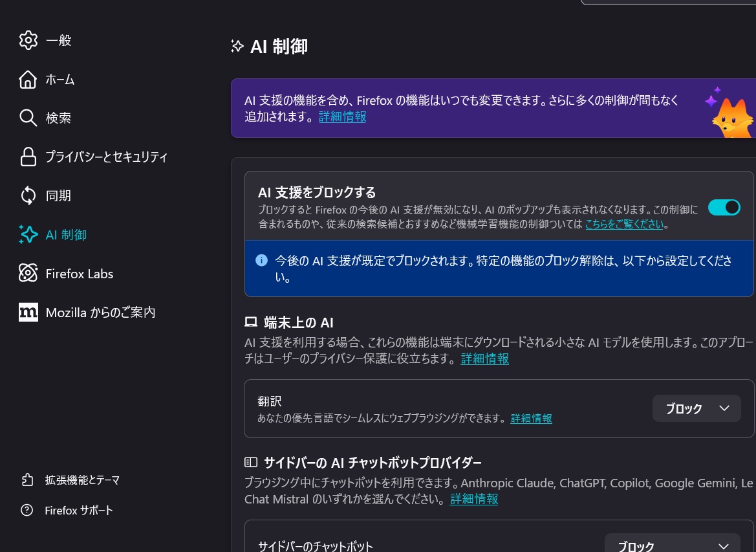Click the ホーム house icon
This screenshot has height=552, width=756.
coord(28,79)
